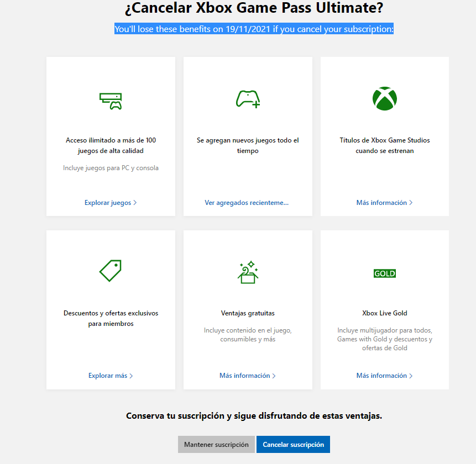This screenshot has width=476, height=464.
Task: Click the controller with plus icon
Action: [x=248, y=99]
